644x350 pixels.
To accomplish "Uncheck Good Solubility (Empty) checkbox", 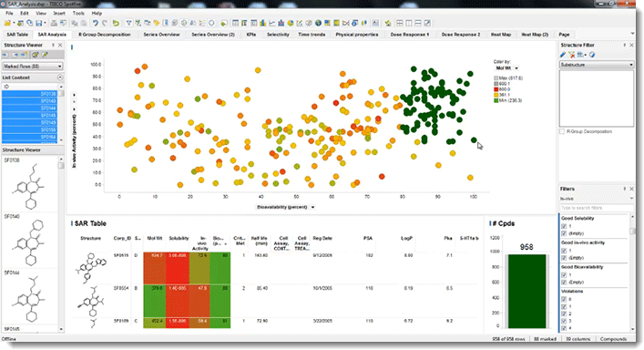I will coord(564,233).
